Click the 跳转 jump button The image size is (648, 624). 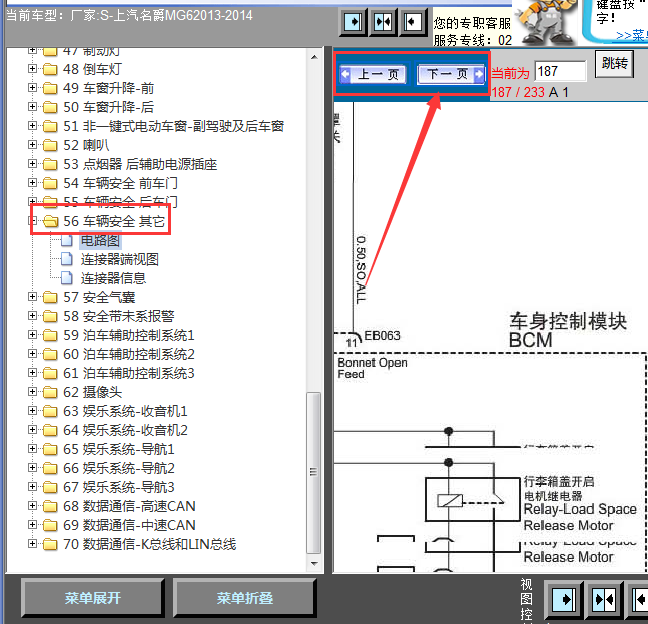615,64
